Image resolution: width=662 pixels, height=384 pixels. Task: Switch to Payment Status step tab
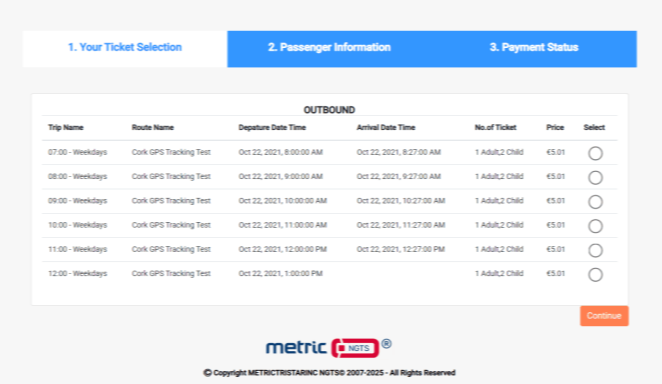(534, 49)
